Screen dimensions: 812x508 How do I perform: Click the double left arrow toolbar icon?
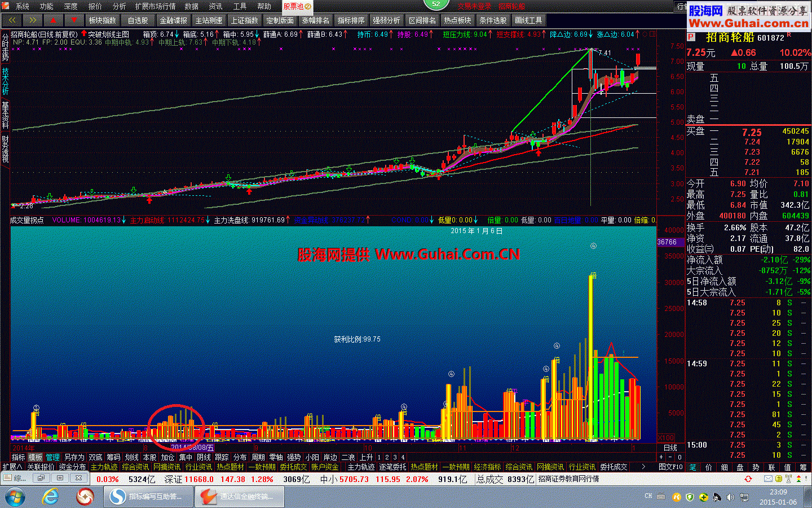(x=12, y=20)
